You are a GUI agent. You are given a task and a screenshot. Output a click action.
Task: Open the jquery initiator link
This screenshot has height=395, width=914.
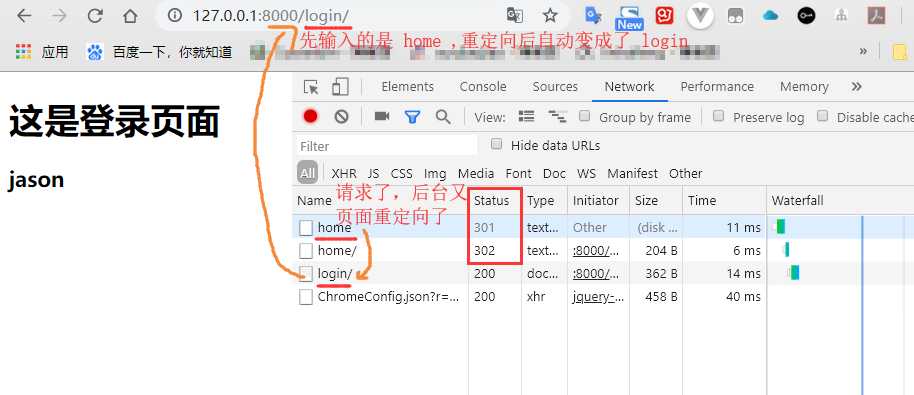(598, 297)
